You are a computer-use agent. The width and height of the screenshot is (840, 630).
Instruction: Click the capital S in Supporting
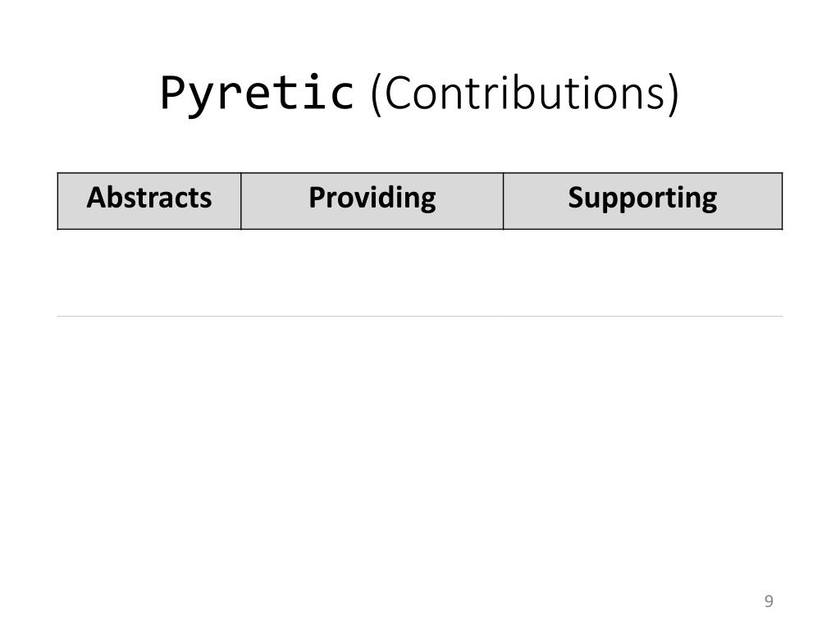click(x=577, y=197)
